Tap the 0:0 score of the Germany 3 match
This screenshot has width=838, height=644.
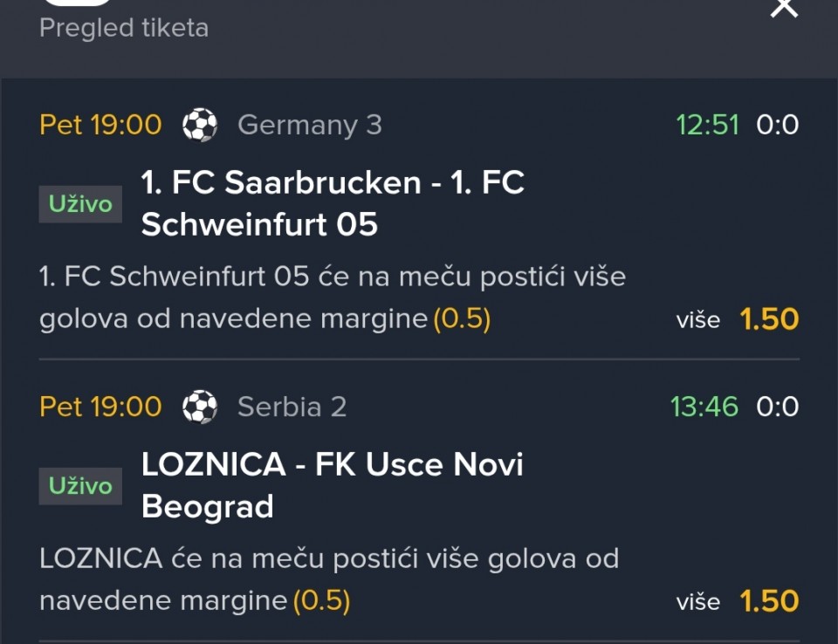point(777,125)
